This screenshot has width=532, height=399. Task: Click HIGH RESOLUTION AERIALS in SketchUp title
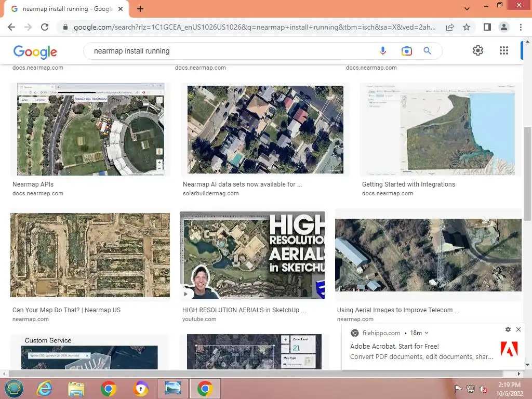[x=244, y=310]
